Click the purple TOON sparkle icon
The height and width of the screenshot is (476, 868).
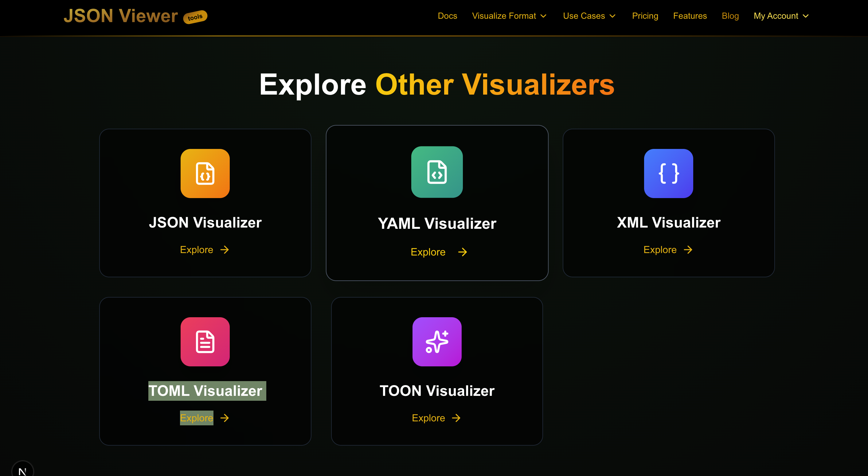pos(437,341)
